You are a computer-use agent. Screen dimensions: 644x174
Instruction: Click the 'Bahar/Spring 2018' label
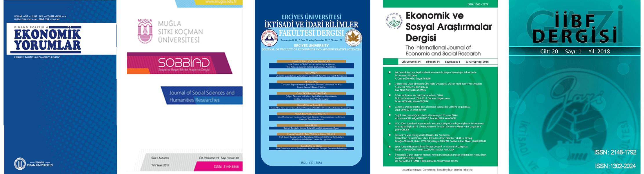pyautogui.click(x=477, y=62)
